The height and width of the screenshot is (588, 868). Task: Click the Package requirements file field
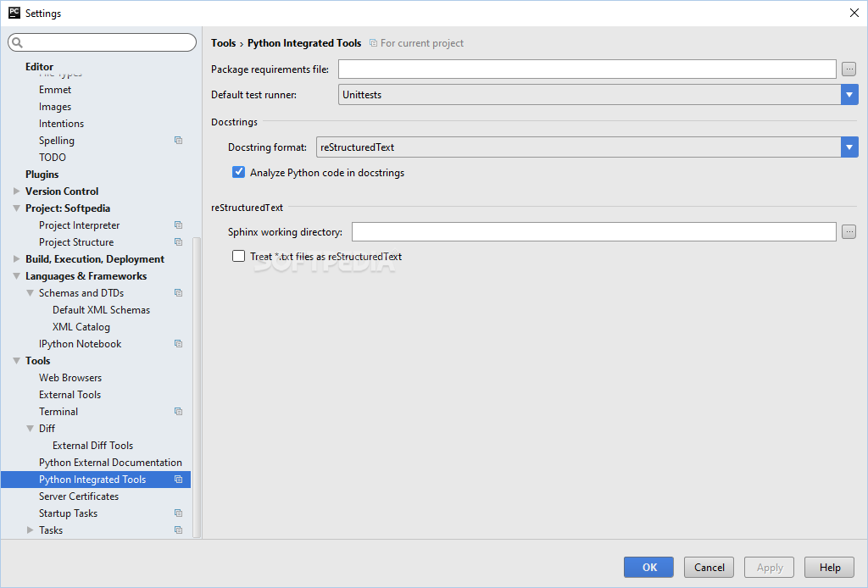587,69
